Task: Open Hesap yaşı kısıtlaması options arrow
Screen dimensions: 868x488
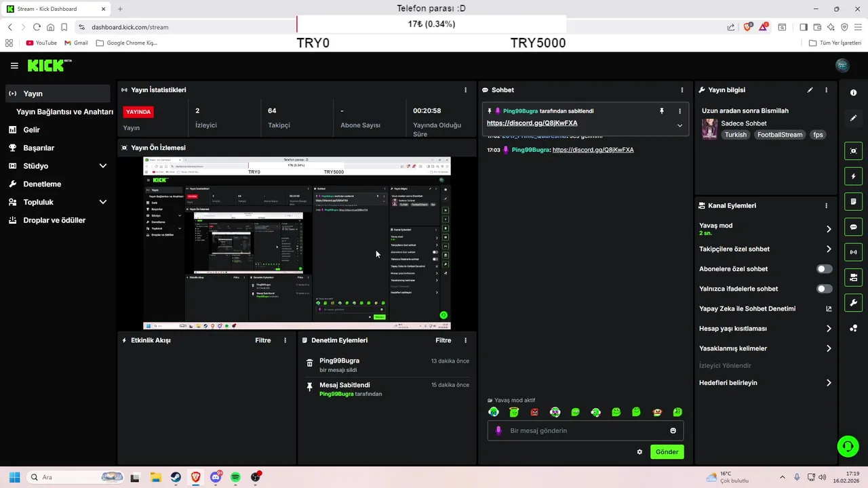Action: (x=829, y=329)
